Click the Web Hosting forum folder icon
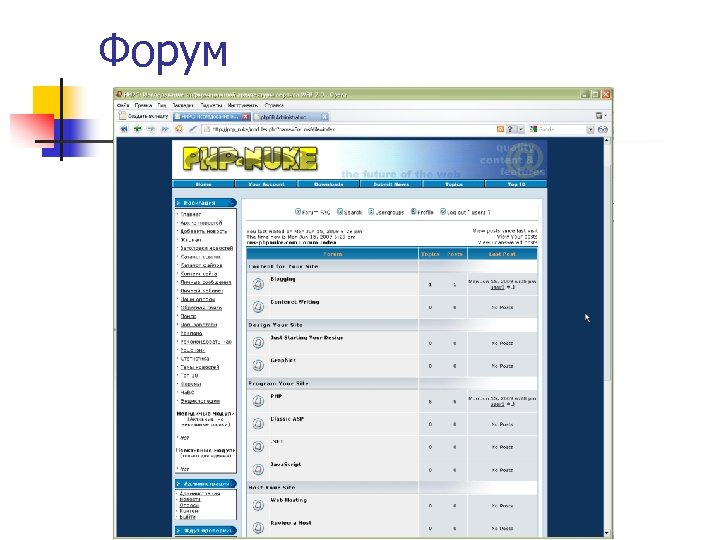Screen dimensions: 720x540 [258, 506]
